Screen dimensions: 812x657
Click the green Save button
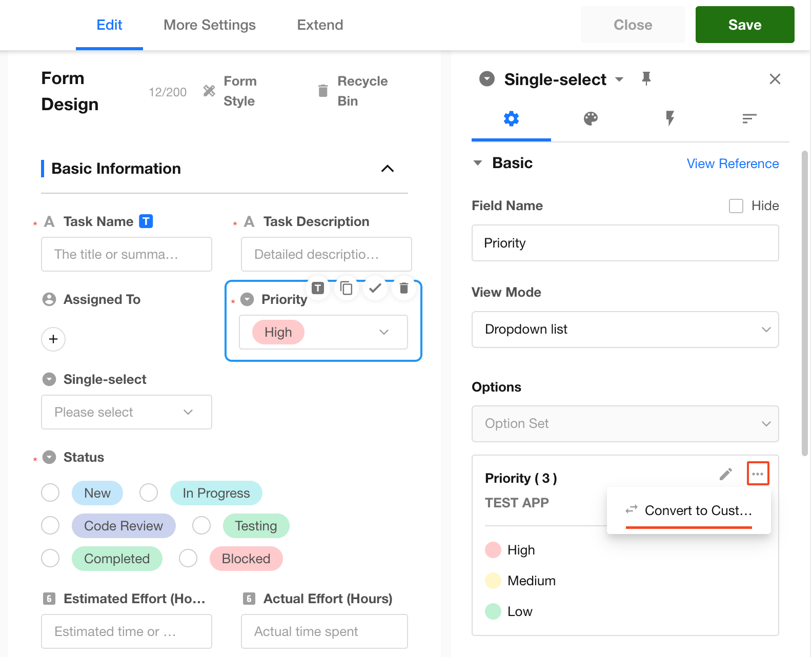point(744,25)
